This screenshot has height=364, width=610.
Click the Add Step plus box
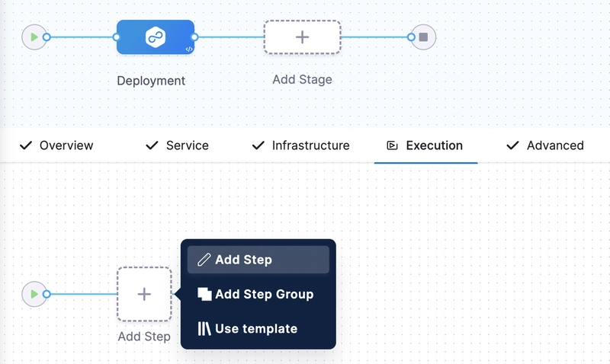pyautogui.click(x=144, y=294)
